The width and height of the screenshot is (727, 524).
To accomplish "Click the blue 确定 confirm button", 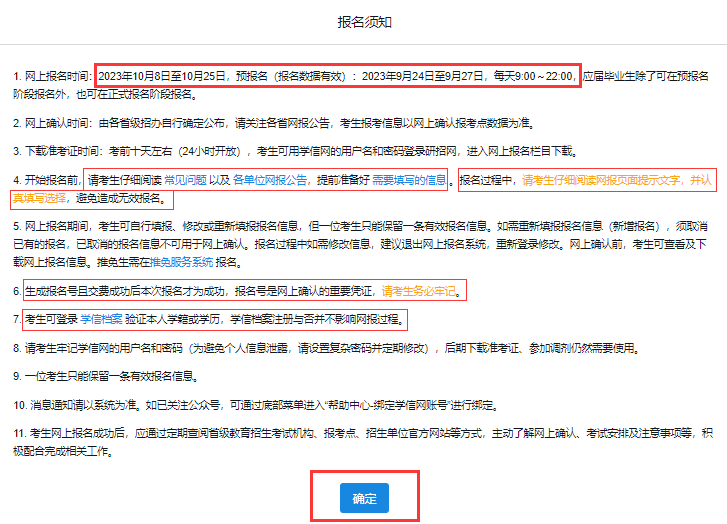I will point(364,498).
